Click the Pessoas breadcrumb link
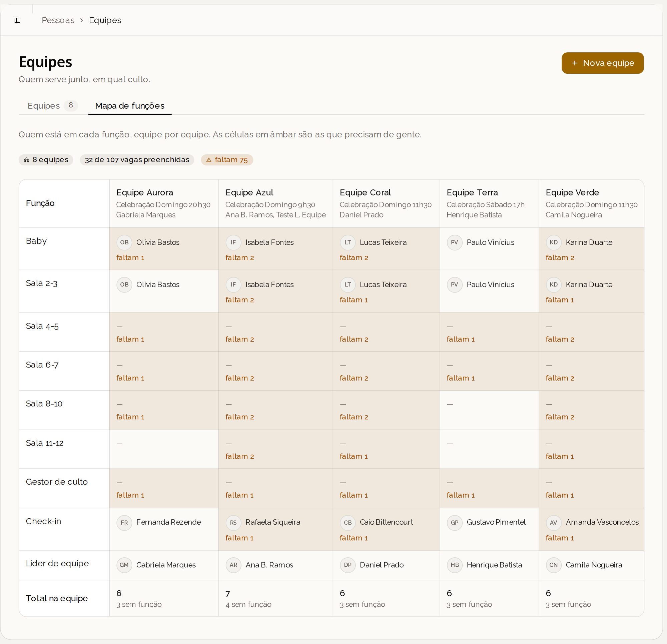This screenshot has height=644, width=667. tap(58, 20)
